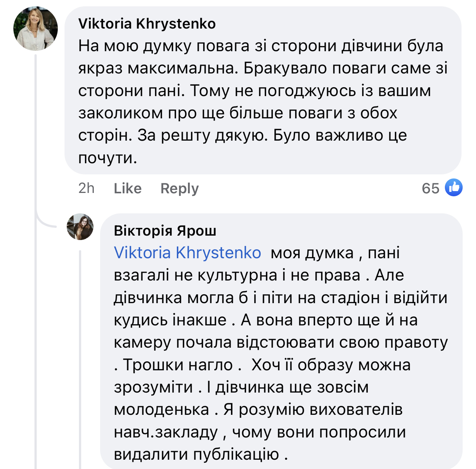Open Вікторія Ярош's profile picture
The width and height of the screenshot is (476, 469).
[80, 227]
